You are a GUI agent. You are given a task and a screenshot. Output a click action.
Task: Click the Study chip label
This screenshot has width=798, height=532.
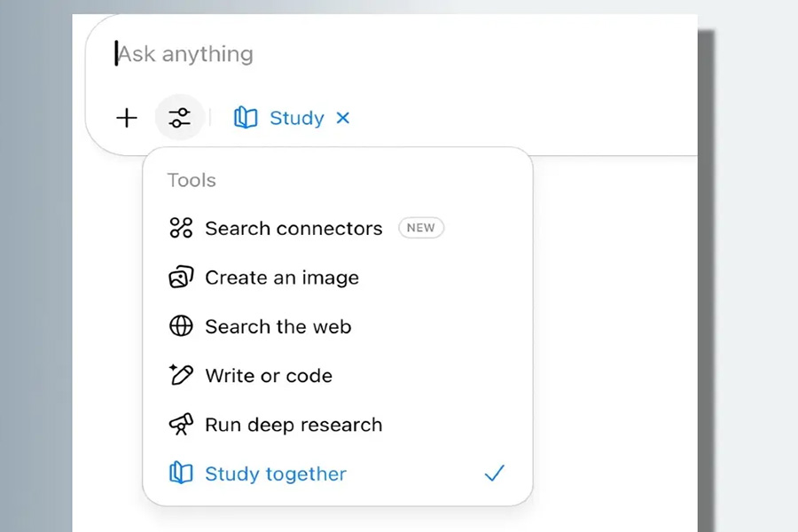(296, 118)
